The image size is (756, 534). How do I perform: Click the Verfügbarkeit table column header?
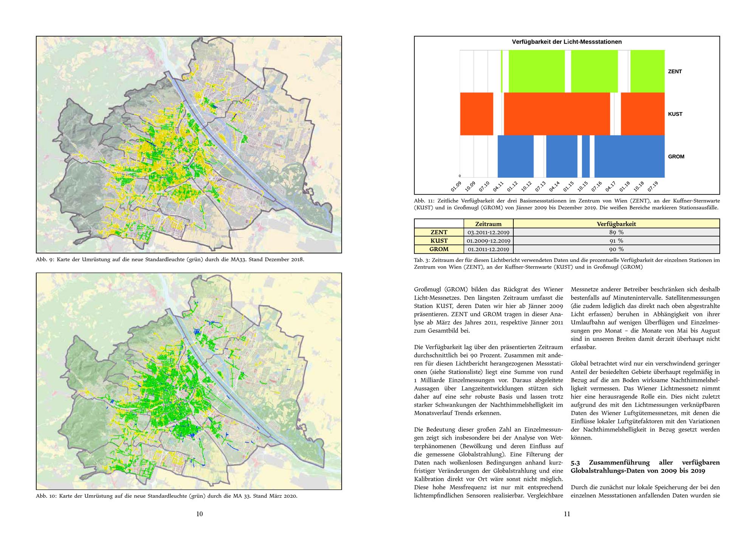pos(616,224)
